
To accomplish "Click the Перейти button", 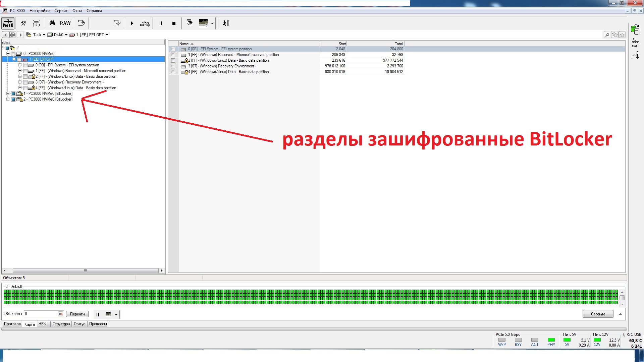I will pos(77,314).
